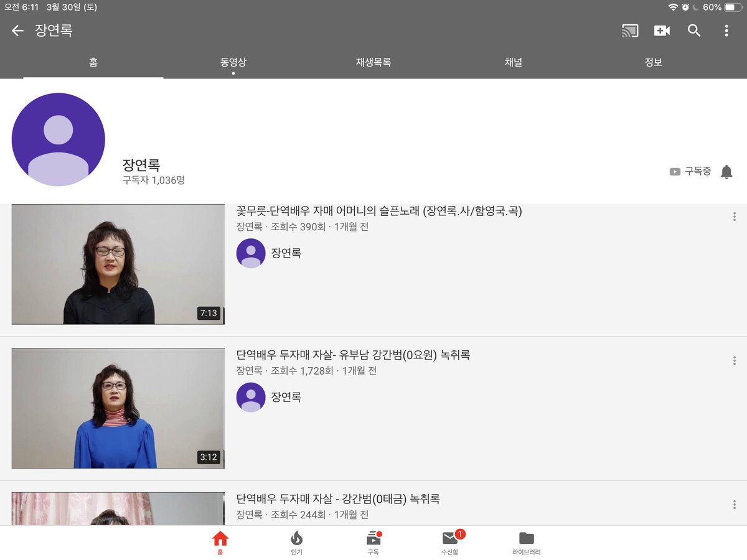747x560 pixels.
Task: Open search with magnifier icon
Action: (694, 30)
